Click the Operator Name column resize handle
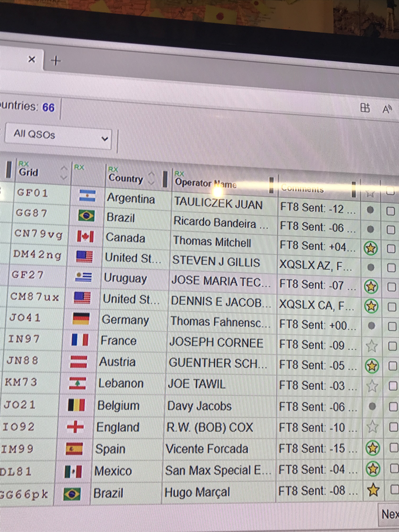399x532 pixels. [271, 185]
